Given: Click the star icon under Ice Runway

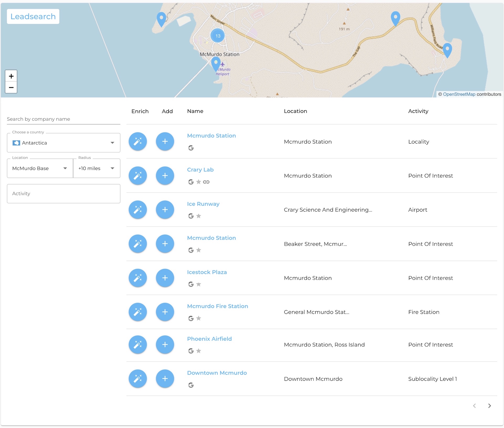Looking at the screenshot, I should click(199, 216).
